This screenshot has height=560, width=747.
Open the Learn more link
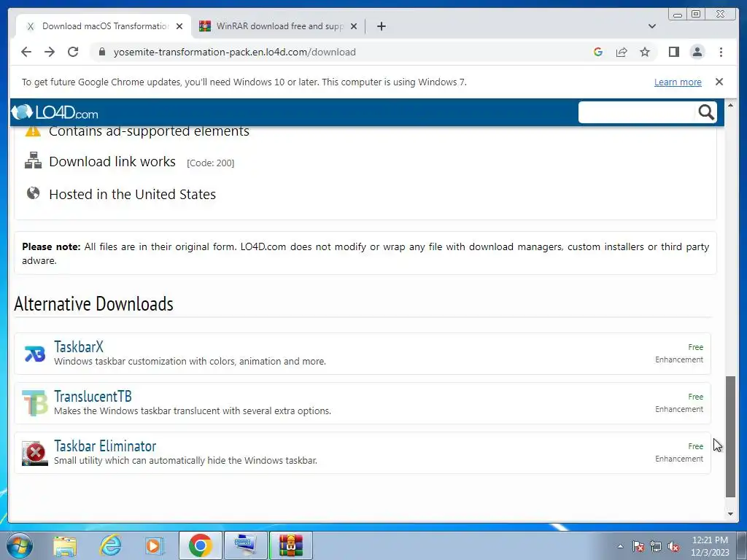tap(678, 82)
